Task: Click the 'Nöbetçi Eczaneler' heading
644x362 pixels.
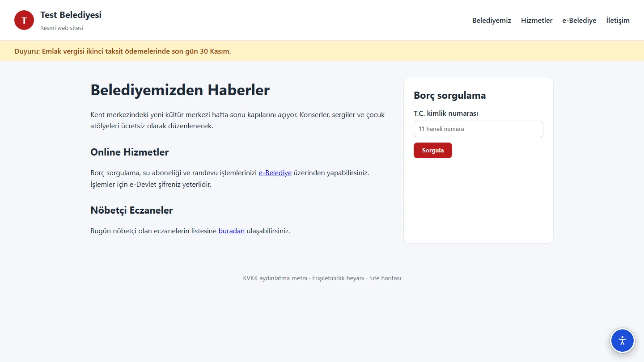Action: (x=131, y=210)
